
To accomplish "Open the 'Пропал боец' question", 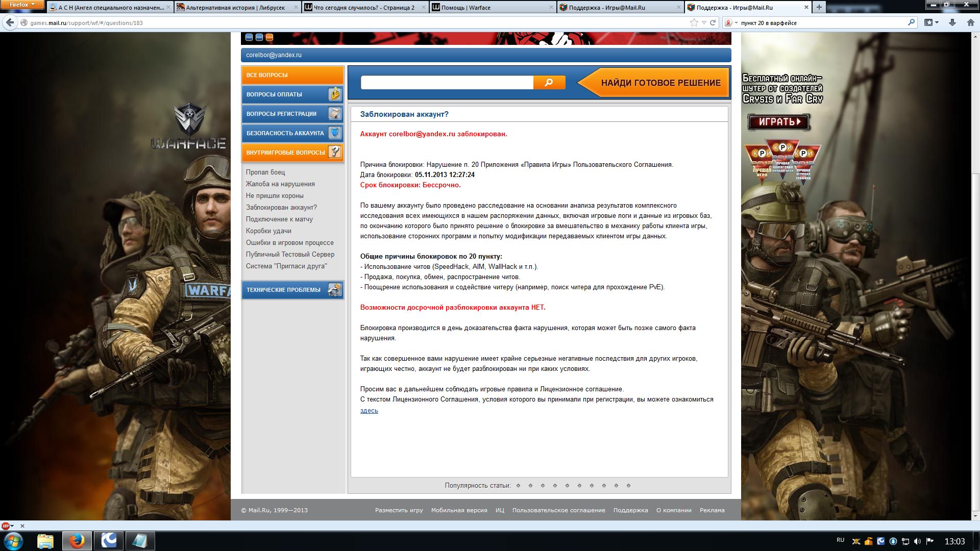I will click(x=265, y=172).
